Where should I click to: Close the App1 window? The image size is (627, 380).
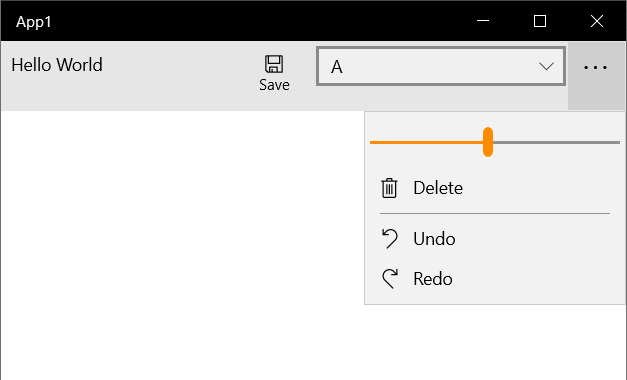pos(597,21)
